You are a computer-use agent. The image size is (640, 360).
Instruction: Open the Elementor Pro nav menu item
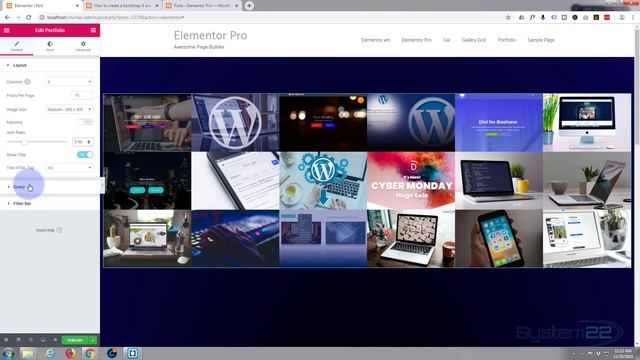pyautogui.click(x=416, y=40)
